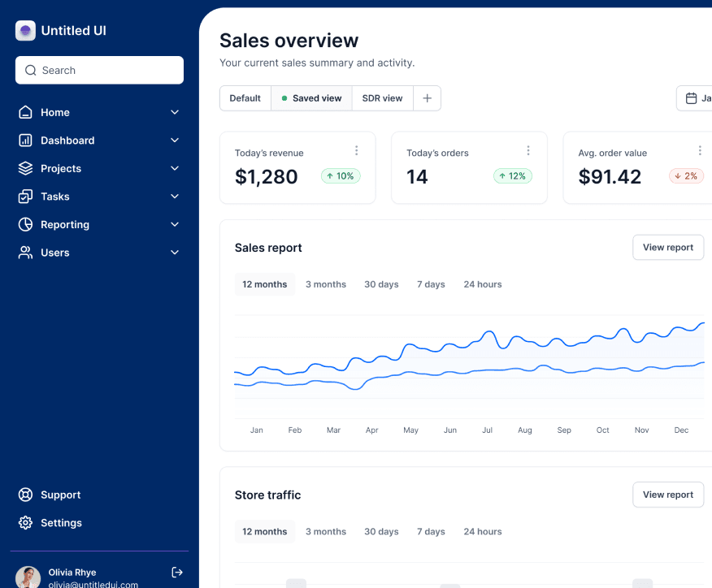Image resolution: width=712 pixels, height=588 pixels.
Task: Open the Tasks navigation item
Action: click(99, 197)
